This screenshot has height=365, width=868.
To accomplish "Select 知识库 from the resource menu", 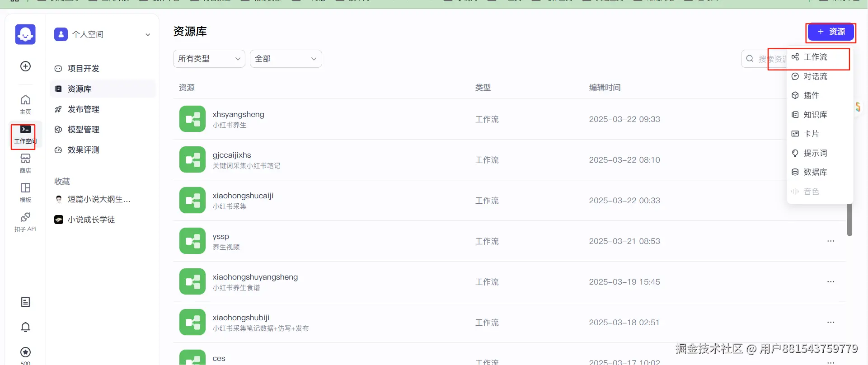I will [x=820, y=115].
